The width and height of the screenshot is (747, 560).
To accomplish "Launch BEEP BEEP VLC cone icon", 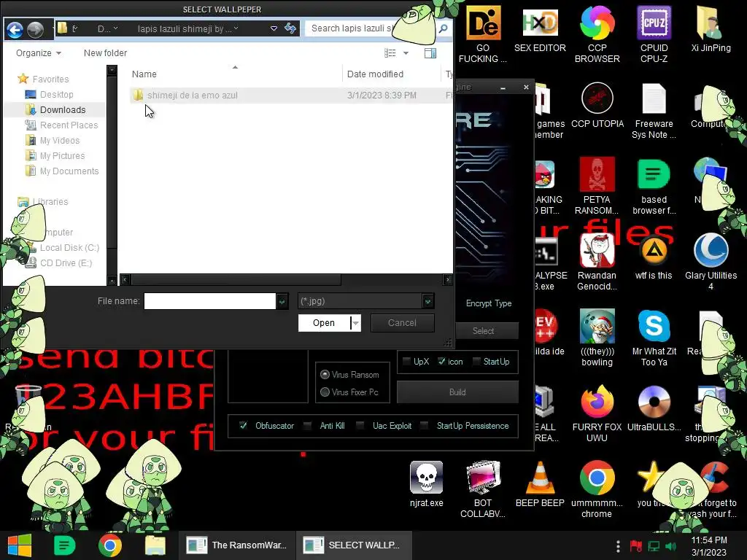I will click(x=540, y=484).
